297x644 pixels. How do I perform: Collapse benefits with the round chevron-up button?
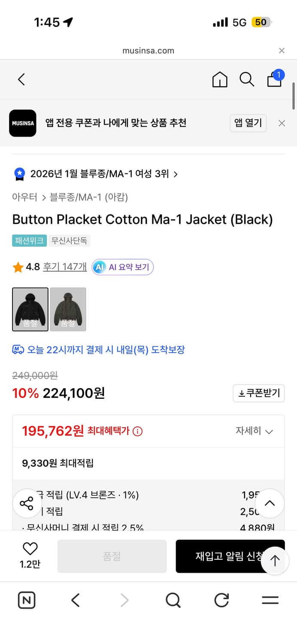pyautogui.click(x=270, y=503)
